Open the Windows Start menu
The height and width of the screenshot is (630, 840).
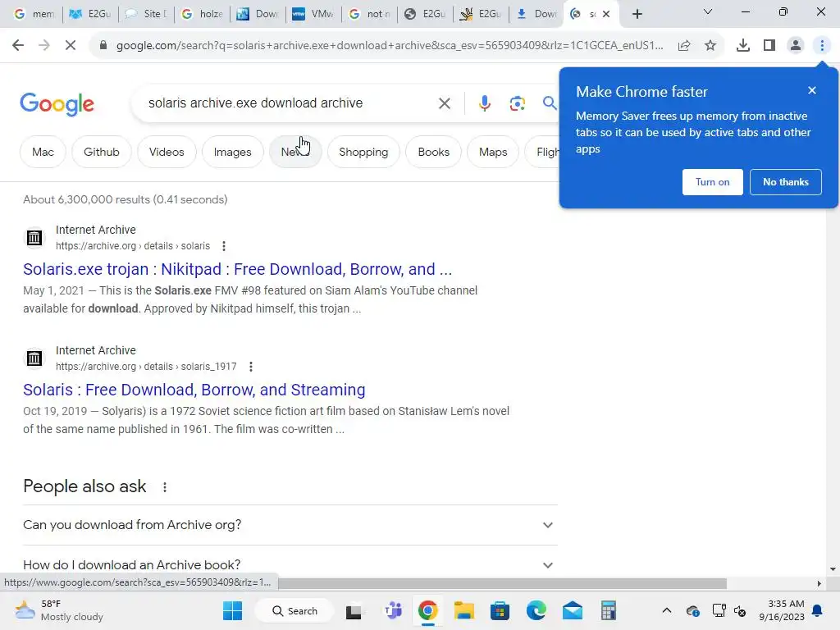(x=232, y=610)
